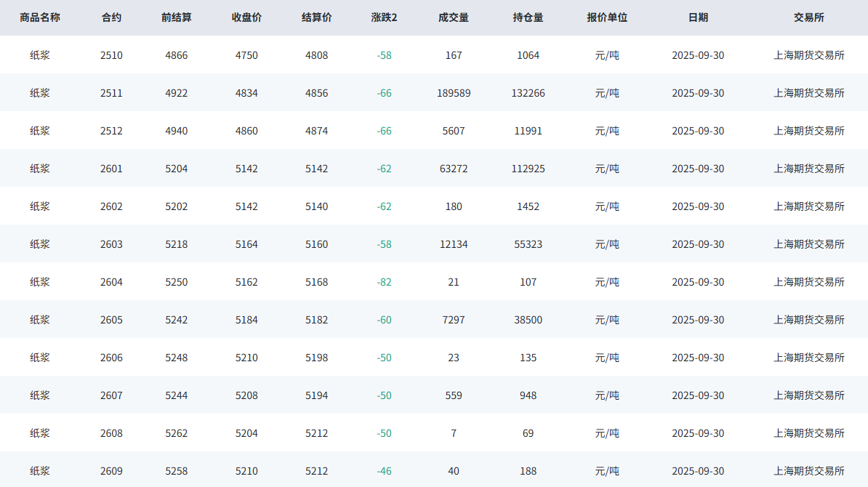Select the settlement price 5198 cell

[x=316, y=358]
